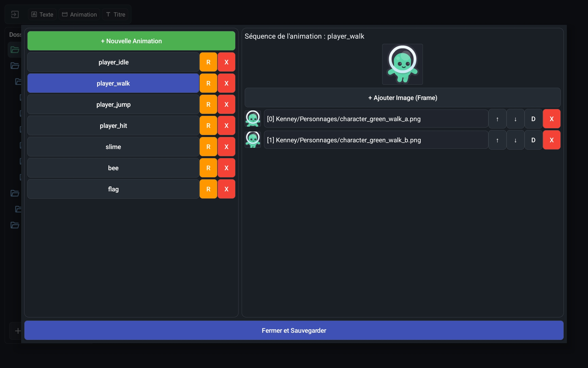Delete player_hit with its X button
Image resolution: width=588 pixels, height=368 pixels.
[x=226, y=125]
